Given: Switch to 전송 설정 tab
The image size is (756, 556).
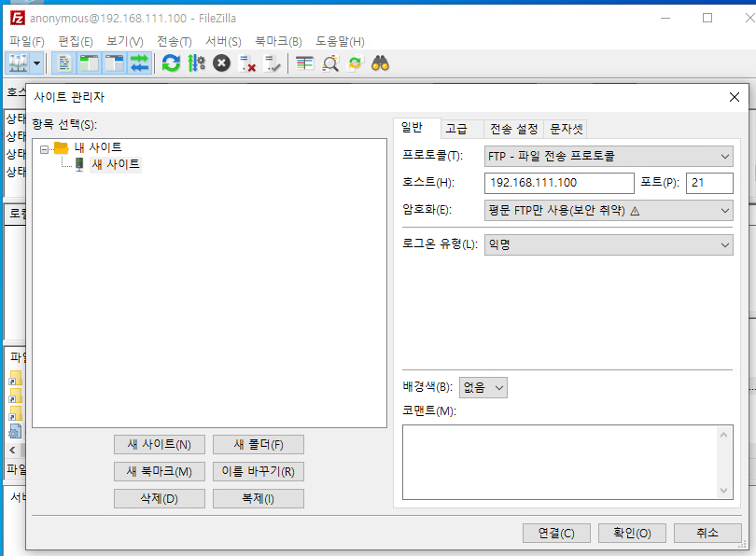Looking at the screenshot, I should pyautogui.click(x=513, y=129).
